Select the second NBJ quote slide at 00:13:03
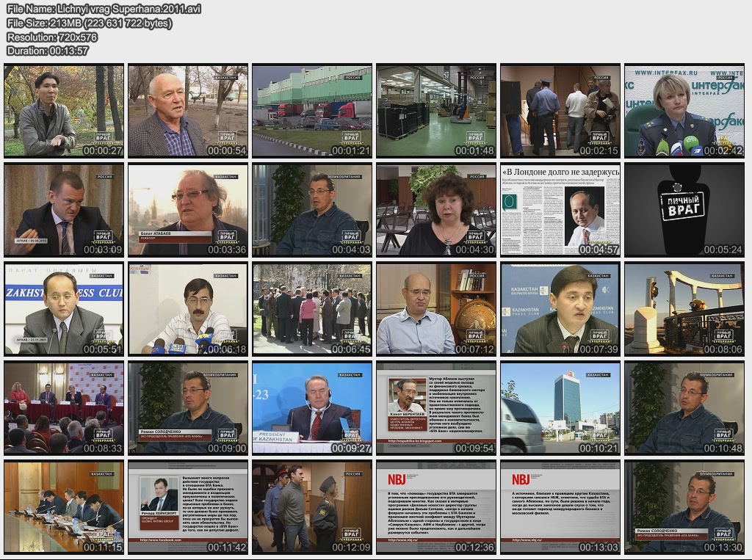Image resolution: width=752 pixels, height=560 pixels. [560, 507]
